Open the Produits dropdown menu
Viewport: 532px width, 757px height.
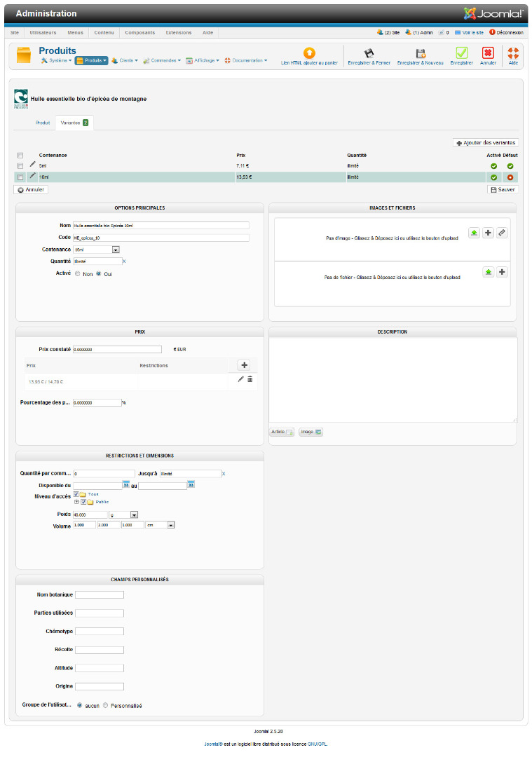91,60
